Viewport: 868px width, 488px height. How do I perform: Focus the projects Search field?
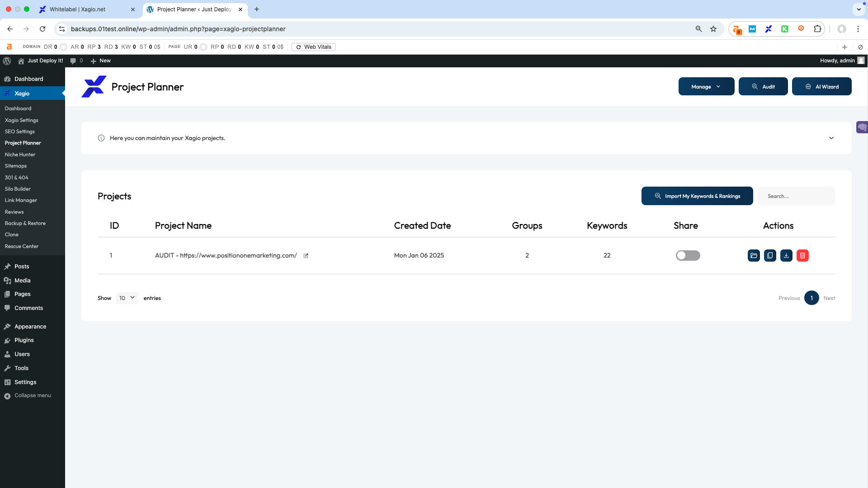tap(796, 196)
